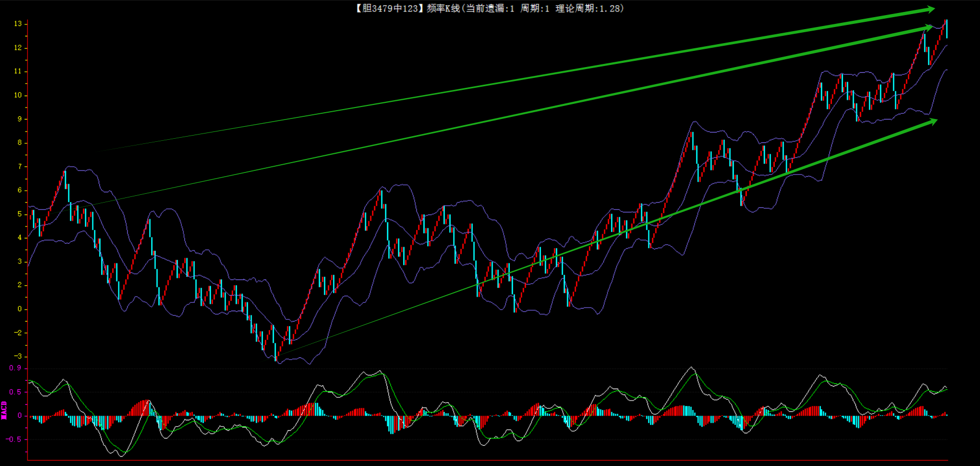Viewport: 980px width, 466px height.
Task: Click the deepest MACD line trough at left
Action: (122, 456)
